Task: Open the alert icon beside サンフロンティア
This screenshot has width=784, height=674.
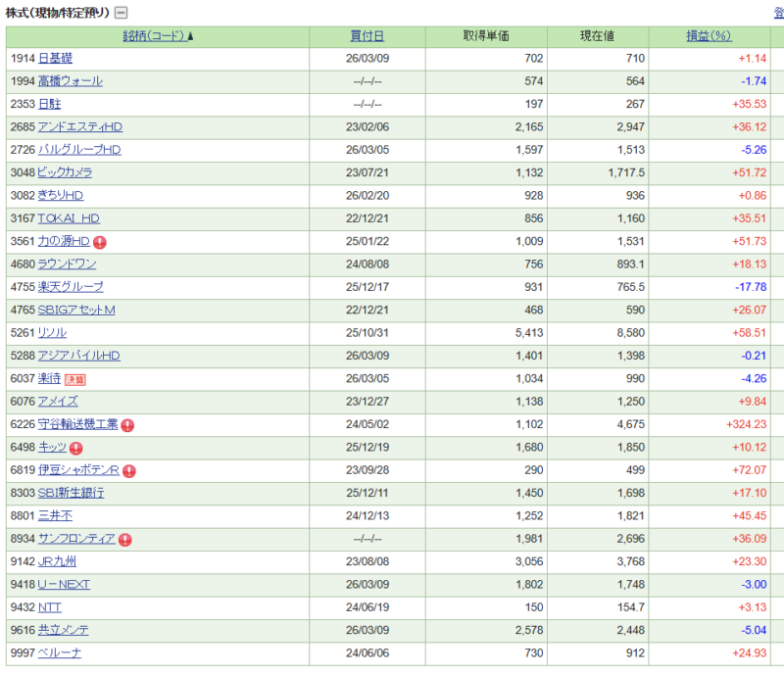Action: pyautogui.click(x=124, y=540)
